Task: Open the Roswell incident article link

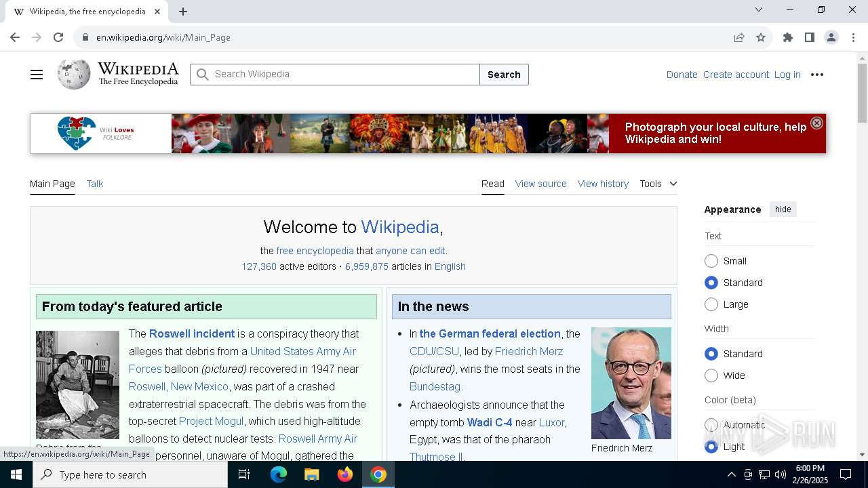Action: [192, 333]
